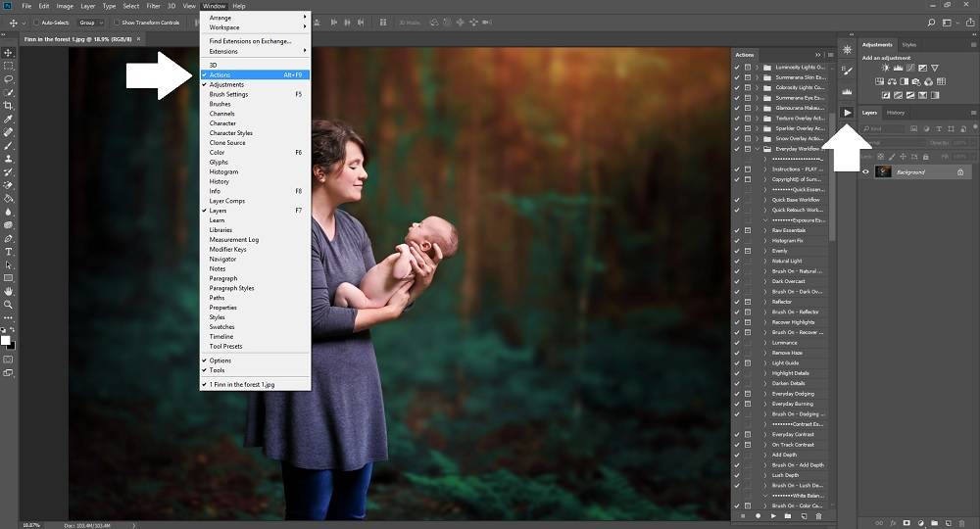Add a Brightness/Contrast adjustment

[x=885, y=68]
